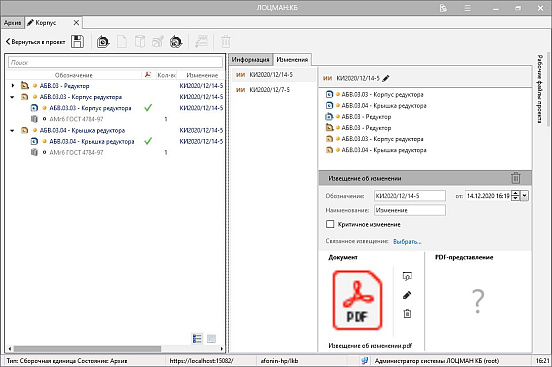Click the PDF column header icon

[x=148, y=75]
